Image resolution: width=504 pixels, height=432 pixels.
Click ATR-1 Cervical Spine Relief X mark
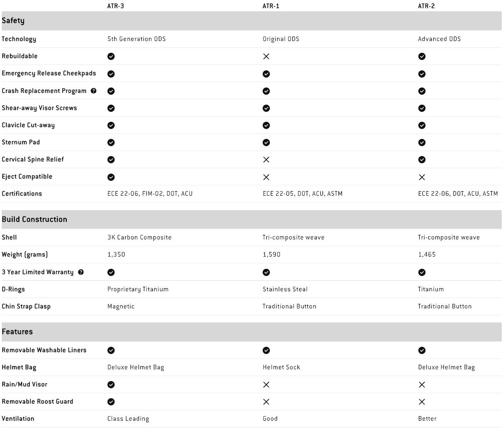(x=266, y=160)
